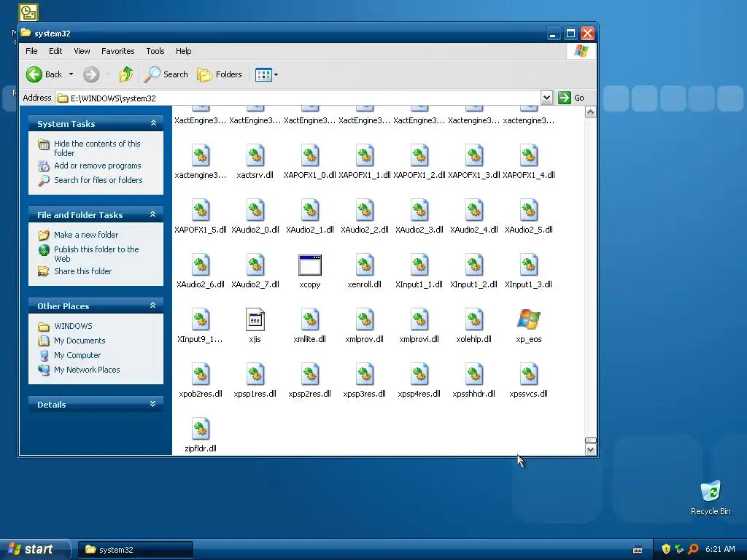Open the Edit menu

pos(55,51)
